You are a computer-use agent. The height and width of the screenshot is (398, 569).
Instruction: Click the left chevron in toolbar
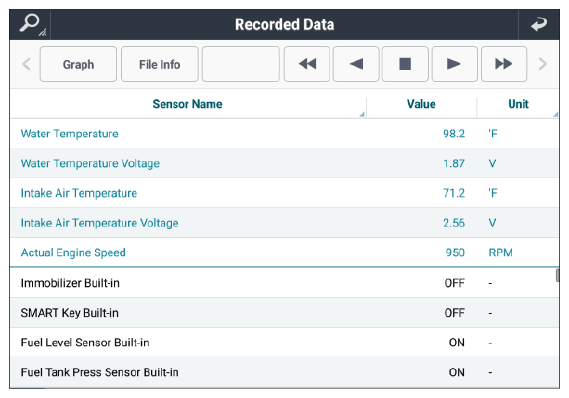[x=26, y=64]
